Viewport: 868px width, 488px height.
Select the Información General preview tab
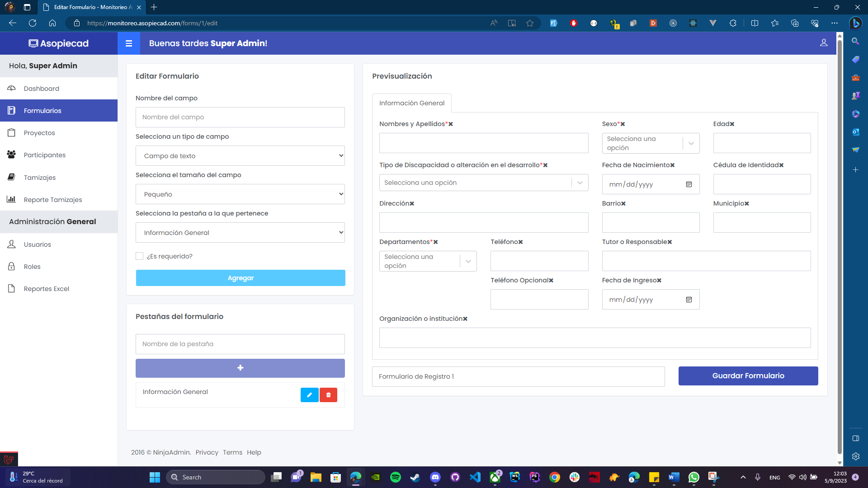click(x=411, y=103)
